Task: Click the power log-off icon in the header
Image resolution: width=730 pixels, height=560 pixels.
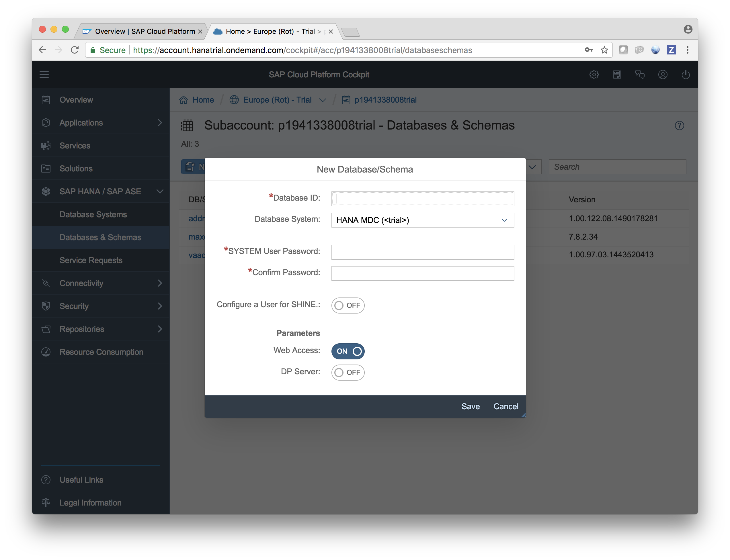Action: [685, 74]
